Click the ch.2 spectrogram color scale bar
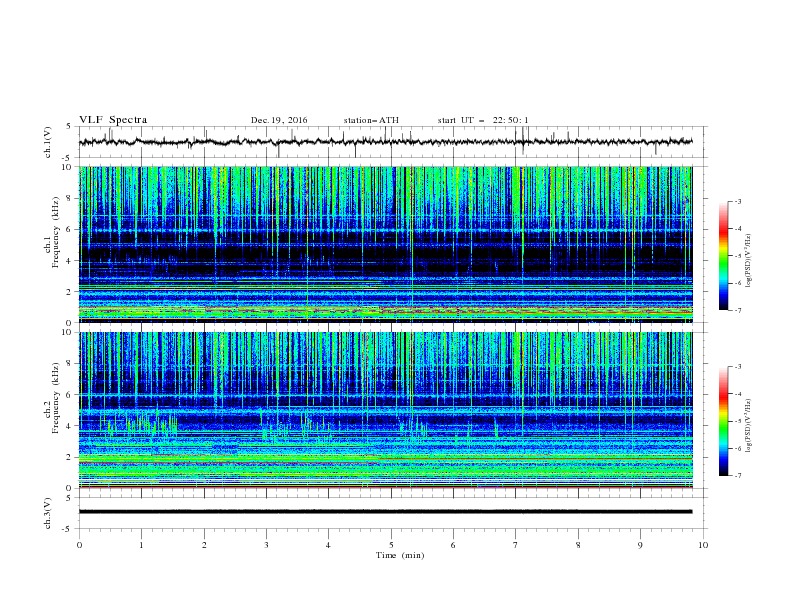 723,421
